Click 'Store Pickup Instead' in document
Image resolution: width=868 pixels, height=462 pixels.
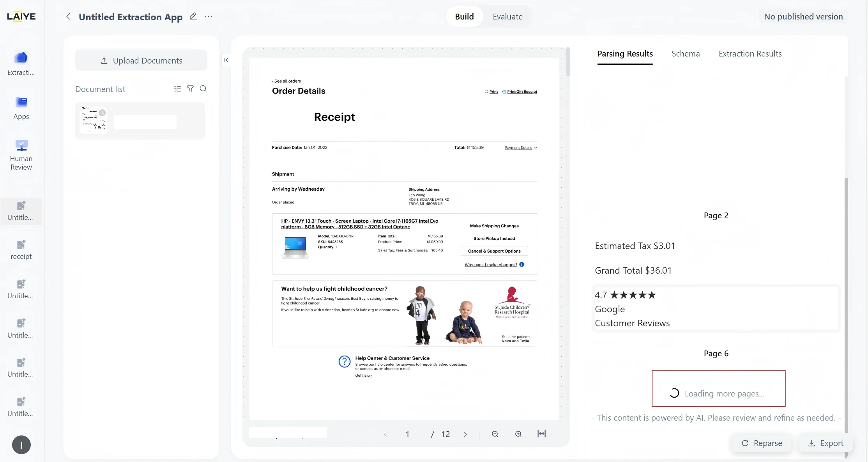(494, 239)
